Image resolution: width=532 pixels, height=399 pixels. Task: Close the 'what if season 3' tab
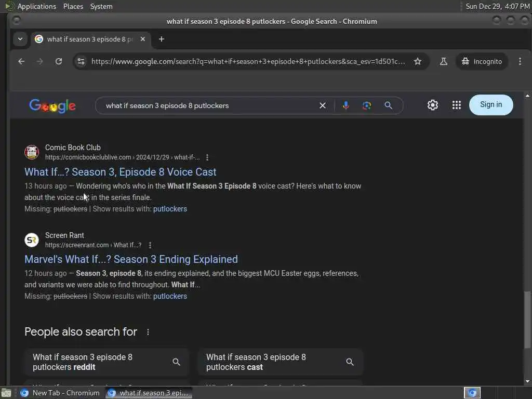click(143, 39)
